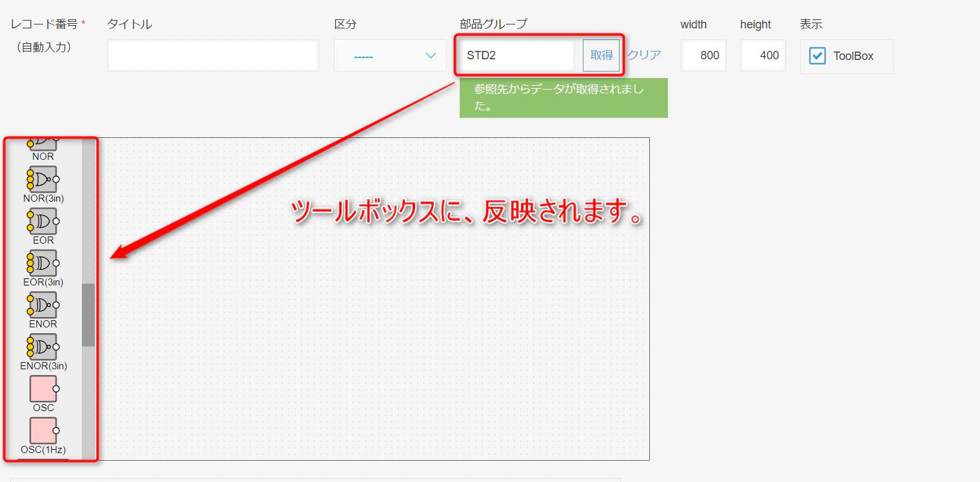Click the 参照先からデータが取得されました message
Viewport: 980px width, 482px height.
pyautogui.click(x=563, y=98)
